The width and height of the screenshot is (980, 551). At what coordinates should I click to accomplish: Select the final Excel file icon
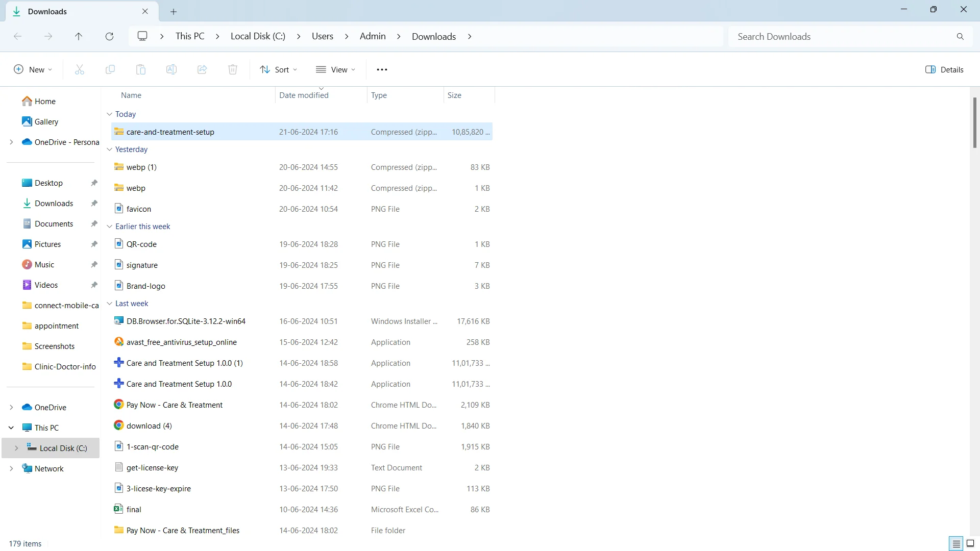119,509
